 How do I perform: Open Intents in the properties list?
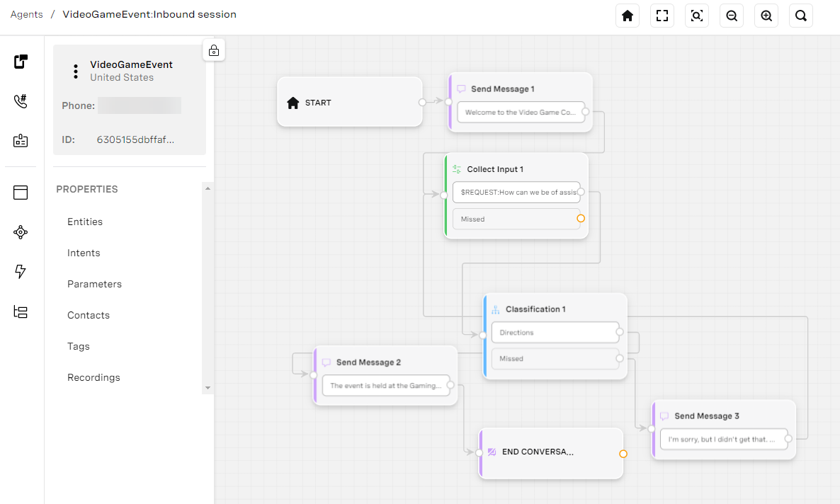pos(84,253)
